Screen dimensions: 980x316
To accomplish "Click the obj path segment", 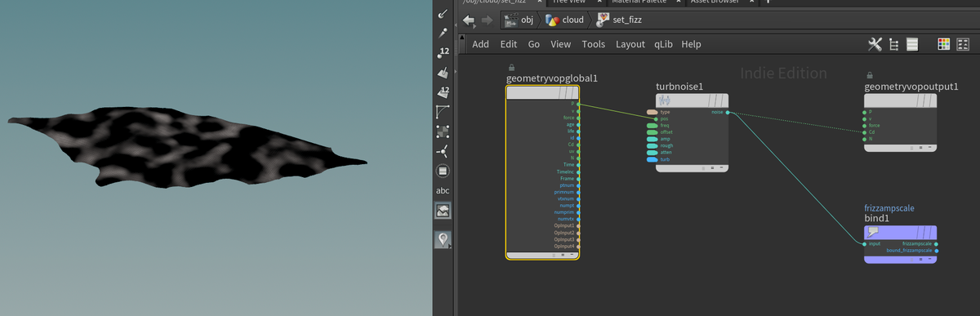I will [x=519, y=20].
